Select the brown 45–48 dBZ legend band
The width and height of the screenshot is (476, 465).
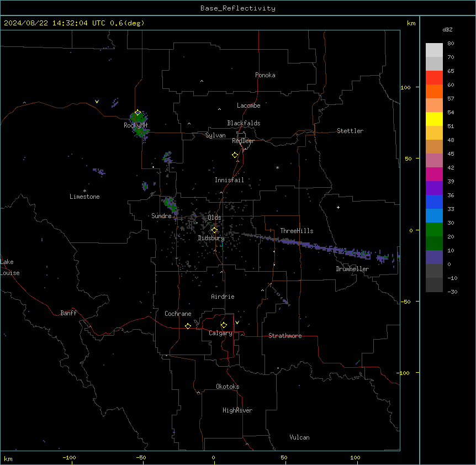434,146
